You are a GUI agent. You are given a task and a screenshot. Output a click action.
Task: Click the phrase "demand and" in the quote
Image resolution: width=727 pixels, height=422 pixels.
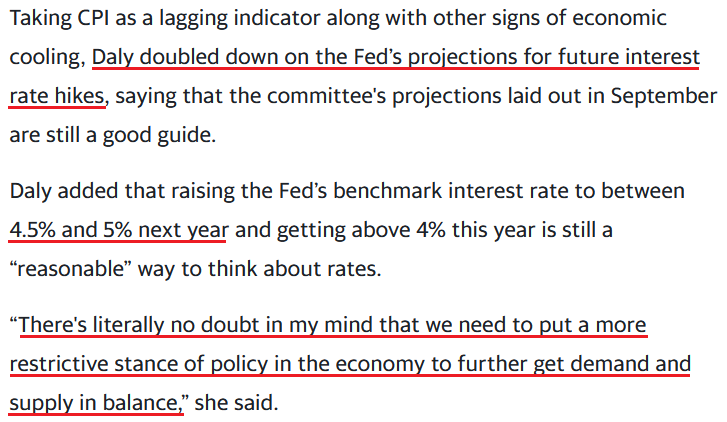(x=631, y=364)
